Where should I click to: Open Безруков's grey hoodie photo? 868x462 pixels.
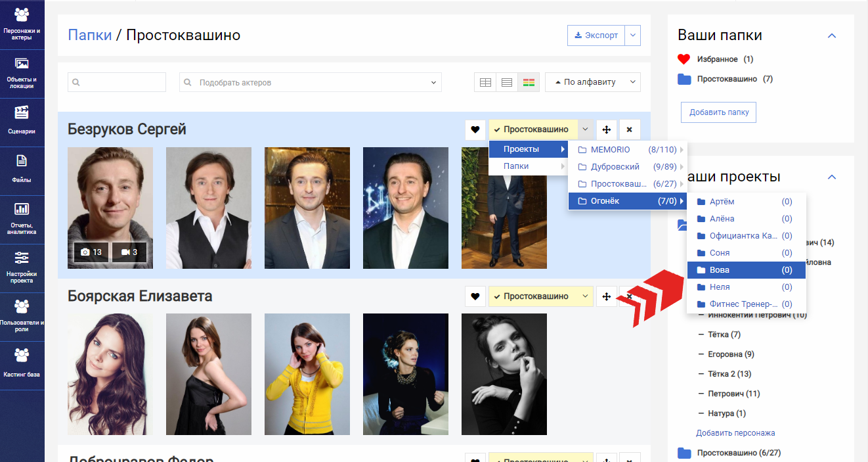(110, 208)
